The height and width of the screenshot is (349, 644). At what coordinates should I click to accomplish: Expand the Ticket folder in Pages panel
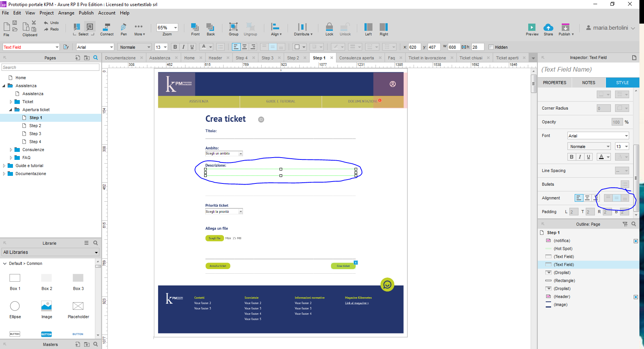point(11,102)
